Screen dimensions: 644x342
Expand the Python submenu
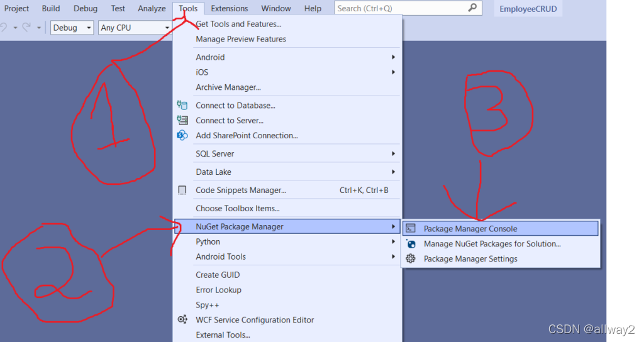pos(287,242)
